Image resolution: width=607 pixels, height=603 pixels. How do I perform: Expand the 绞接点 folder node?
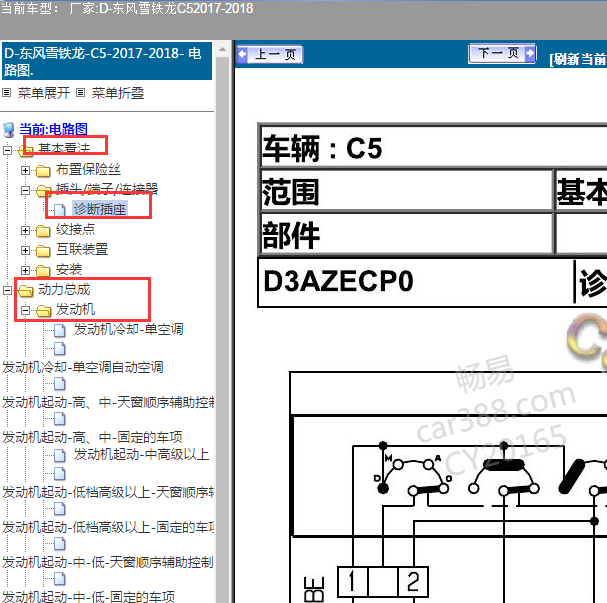[x=25, y=231]
